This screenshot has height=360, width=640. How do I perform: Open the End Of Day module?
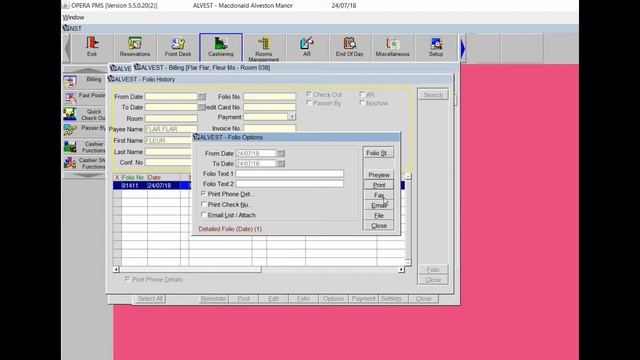pos(349,47)
